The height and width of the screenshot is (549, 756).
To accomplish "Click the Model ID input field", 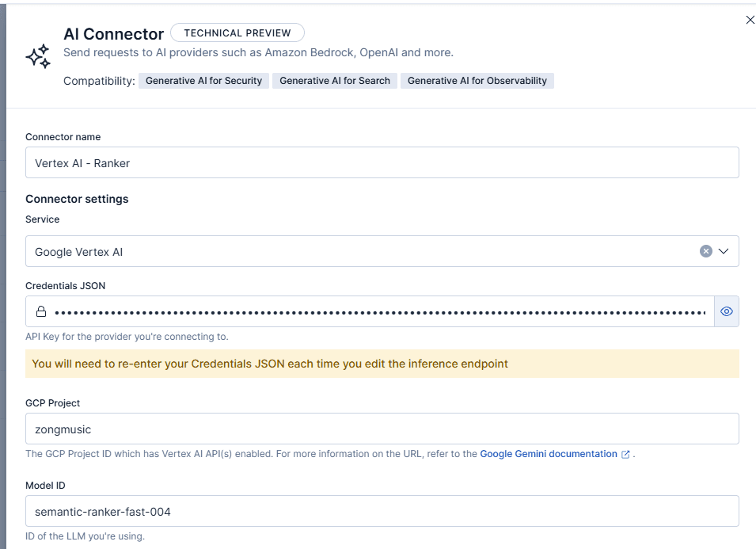I will point(382,512).
